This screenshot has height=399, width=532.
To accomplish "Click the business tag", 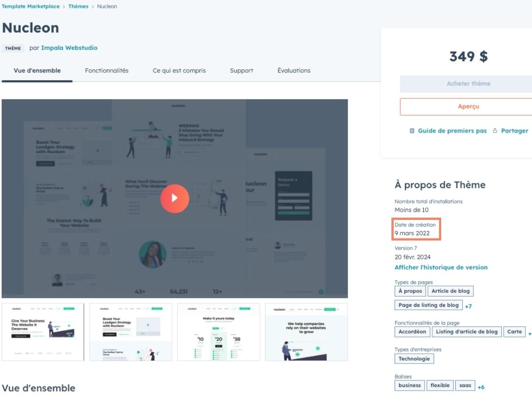I will point(410,385).
